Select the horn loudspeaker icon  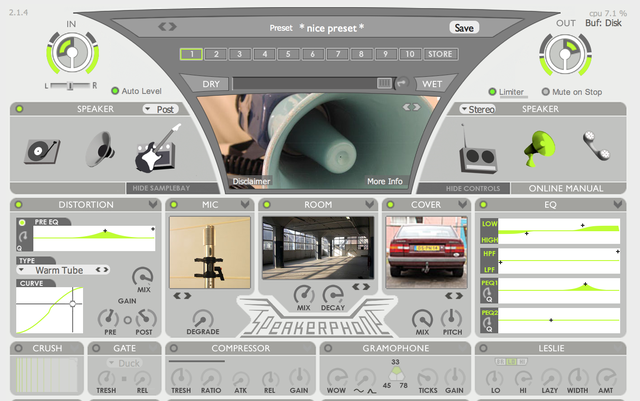[100, 149]
